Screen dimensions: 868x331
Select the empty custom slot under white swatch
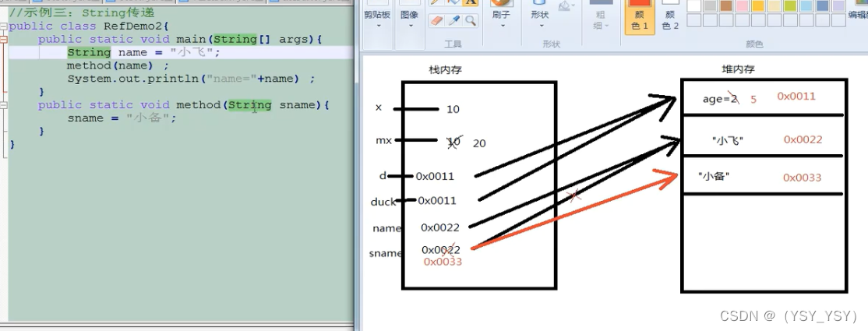tap(694, 20)
